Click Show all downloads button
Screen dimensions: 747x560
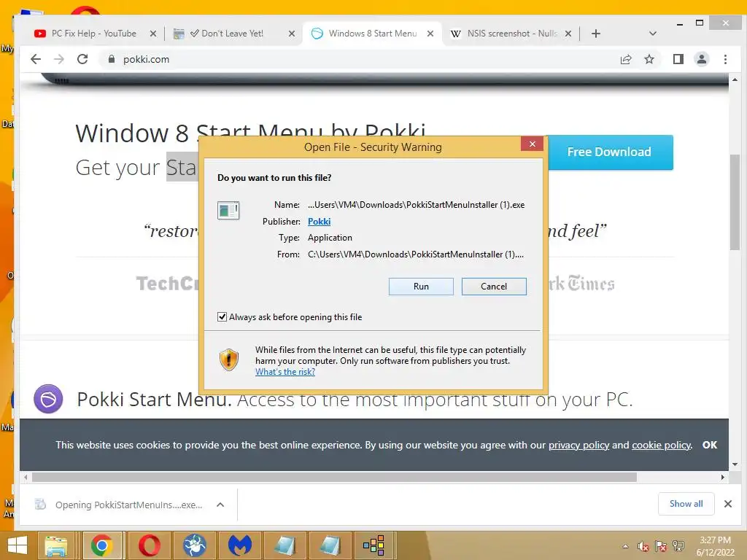tap(686, 504)
